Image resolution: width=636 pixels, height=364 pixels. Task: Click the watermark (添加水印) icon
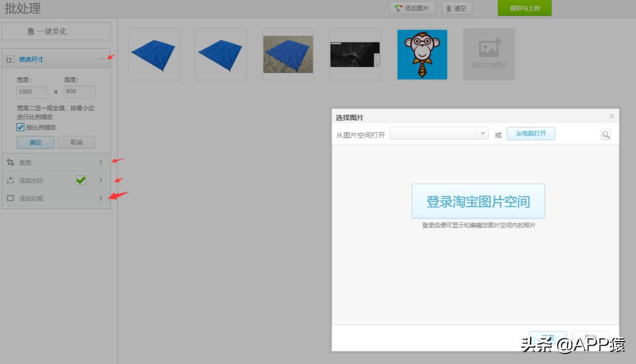click(10, 180)
